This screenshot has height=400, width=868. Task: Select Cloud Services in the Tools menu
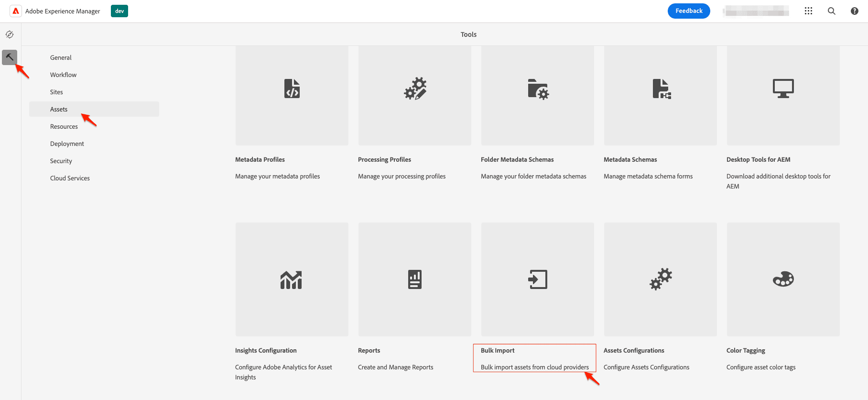pyautogui.click(x=94, y=178)
